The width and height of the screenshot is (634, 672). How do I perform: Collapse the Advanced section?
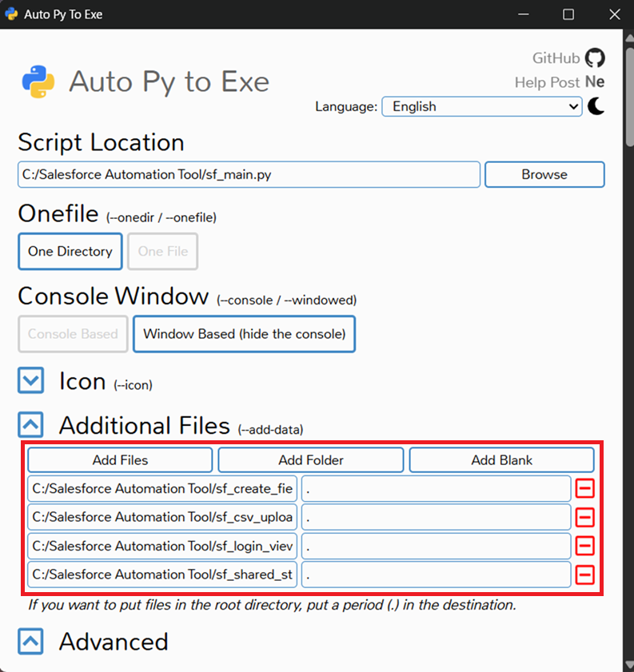pyautogui.click(x=31, y=642)
